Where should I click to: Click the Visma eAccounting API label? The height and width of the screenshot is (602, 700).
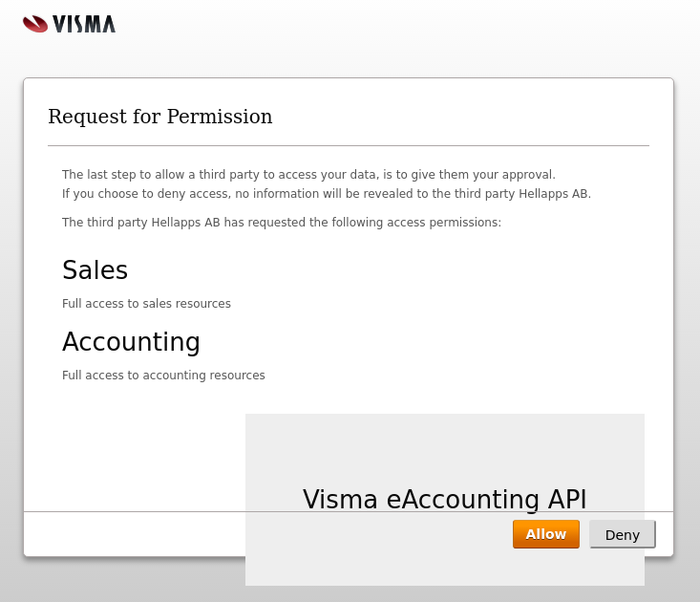tap(444, 499)
